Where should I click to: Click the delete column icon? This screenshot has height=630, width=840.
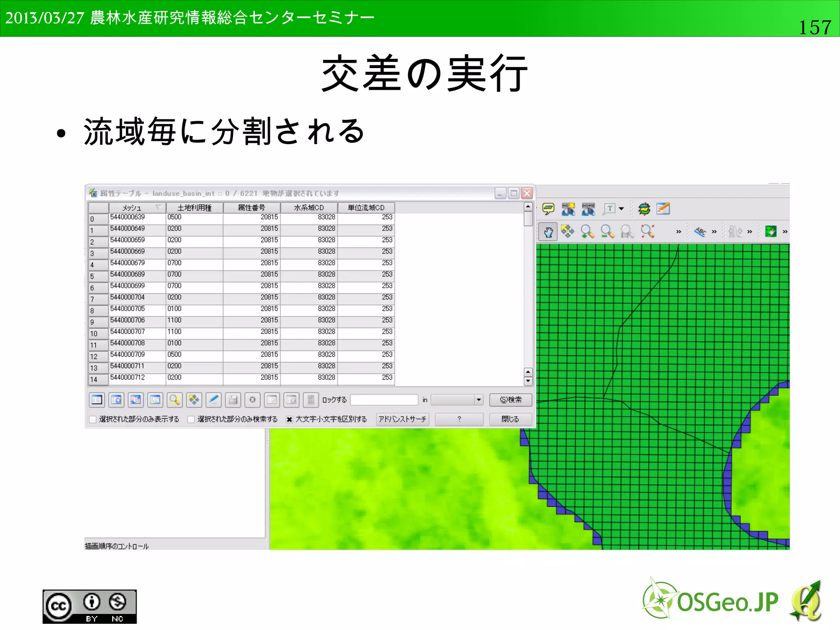(x=292, y=399)
